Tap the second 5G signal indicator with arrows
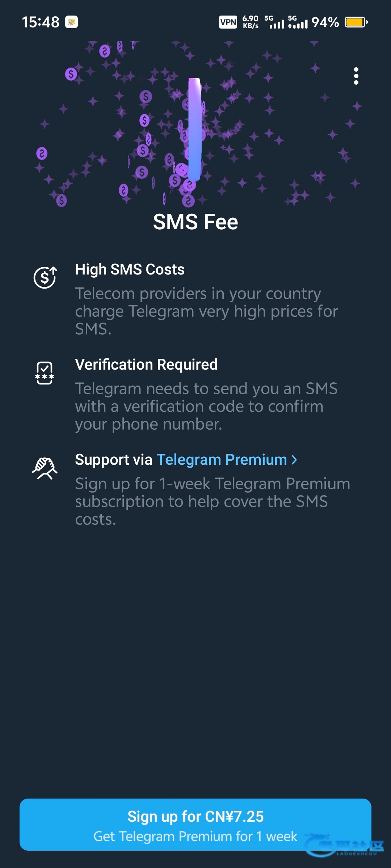 point(298,22)
